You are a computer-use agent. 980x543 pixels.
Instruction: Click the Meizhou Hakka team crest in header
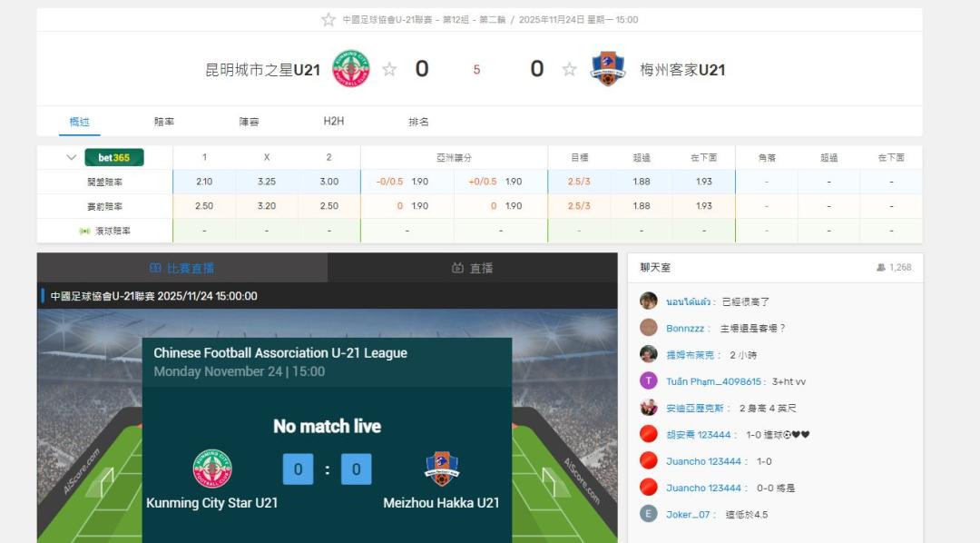coord(607,68)
